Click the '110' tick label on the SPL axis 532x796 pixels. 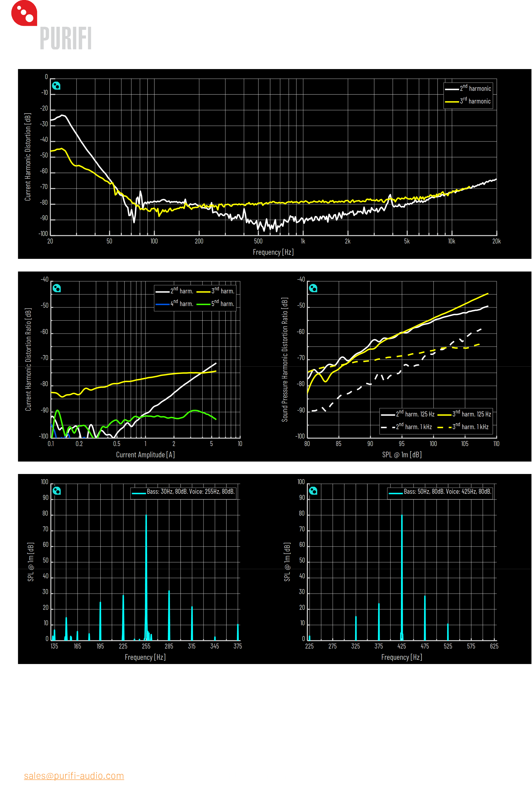(x=496, y=444)
